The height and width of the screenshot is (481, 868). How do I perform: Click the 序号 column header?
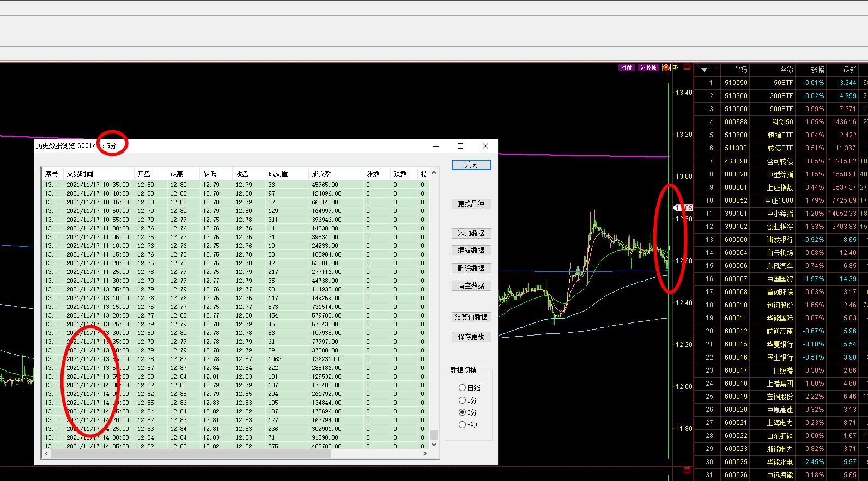(53, 174)
